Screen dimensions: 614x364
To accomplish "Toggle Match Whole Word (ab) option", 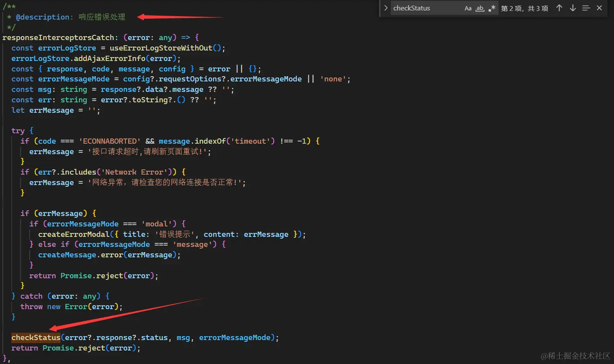I will click(480, 8).
